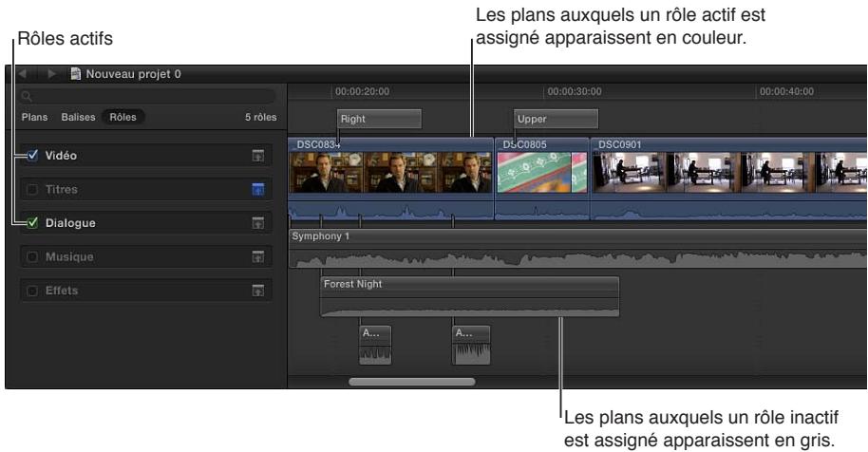Click the blue minimize icon for Titres
The width and height of the screenshot is (868, 452).
tap(258, 189)
